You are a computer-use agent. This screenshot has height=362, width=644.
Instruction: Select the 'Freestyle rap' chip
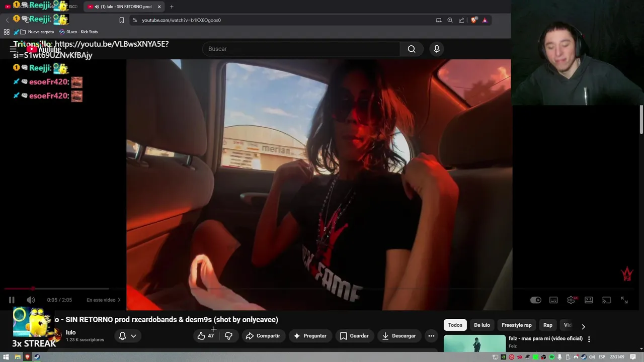point(516,325)
